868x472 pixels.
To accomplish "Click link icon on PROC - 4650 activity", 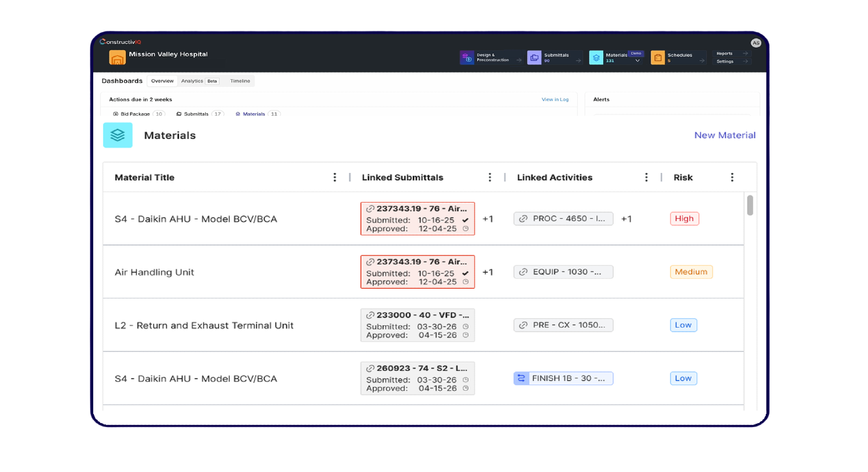I will (523, 219).
